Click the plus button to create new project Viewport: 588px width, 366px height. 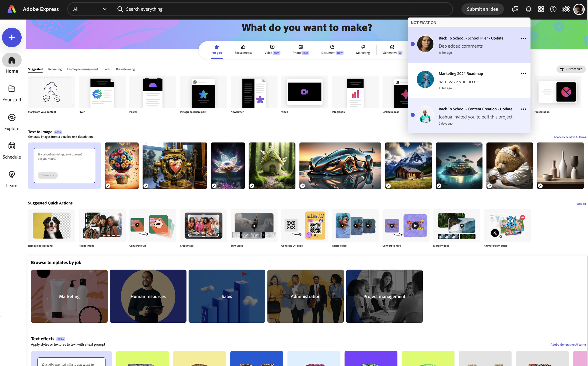(12, 37)
